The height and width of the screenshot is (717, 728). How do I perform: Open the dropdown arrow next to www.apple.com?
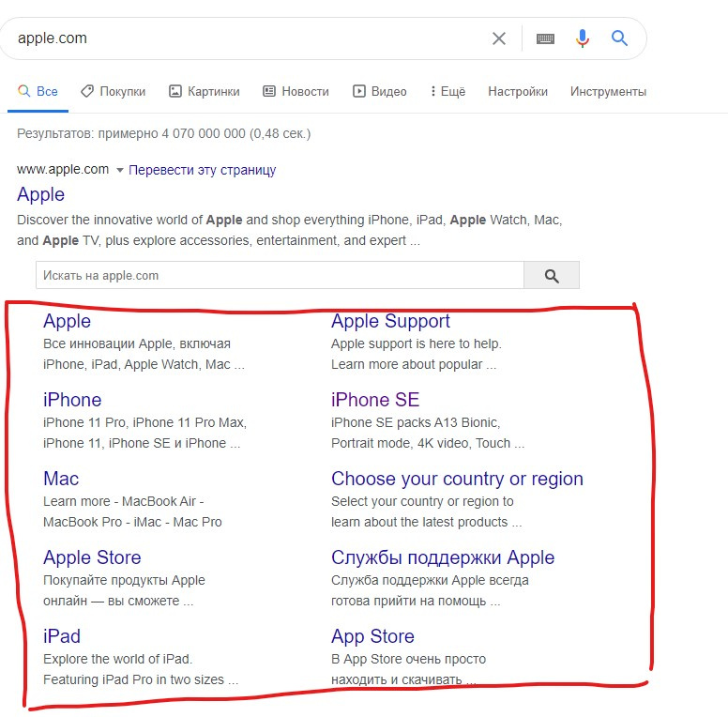[x=119, y=171]
